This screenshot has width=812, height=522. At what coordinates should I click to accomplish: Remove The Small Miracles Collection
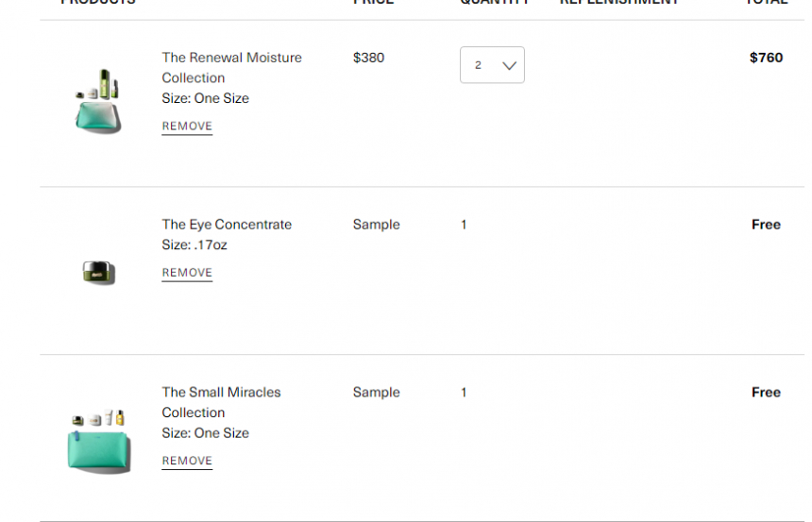coord(187,461)
